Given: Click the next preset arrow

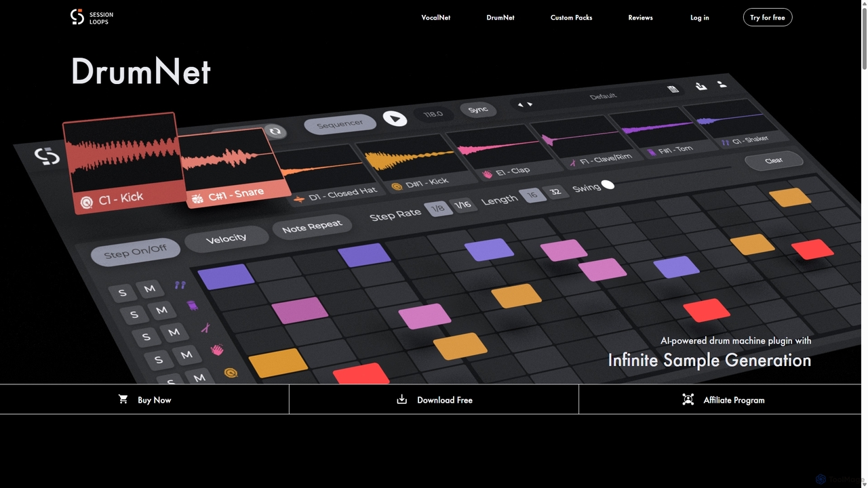Looking at the screenshot, I should pos(530,104).
